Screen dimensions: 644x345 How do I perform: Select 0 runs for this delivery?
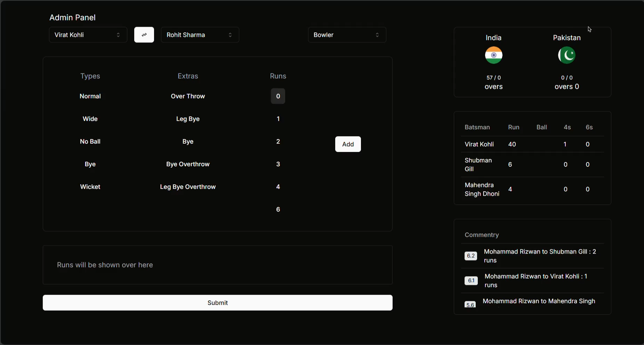(x=278, y=96)
